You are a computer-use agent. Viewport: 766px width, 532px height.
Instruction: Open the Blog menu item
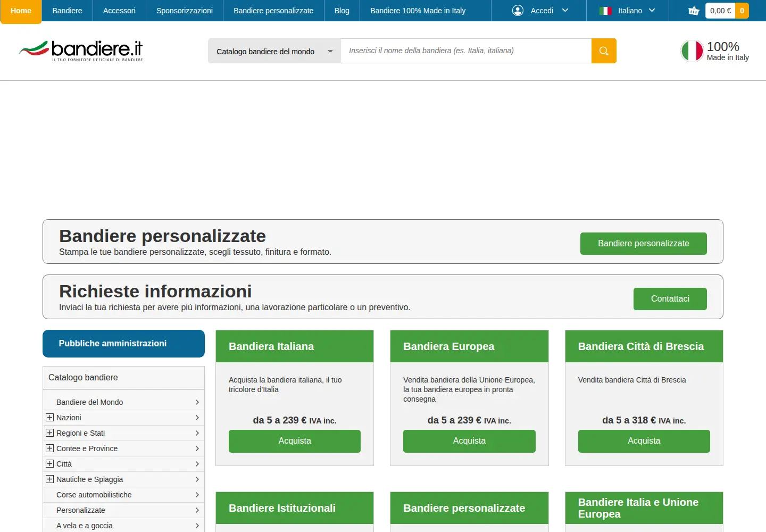342,11
